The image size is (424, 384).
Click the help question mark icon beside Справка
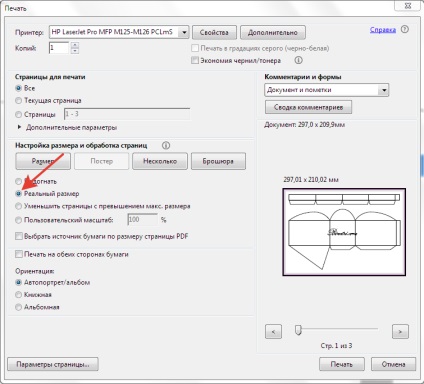404,29
